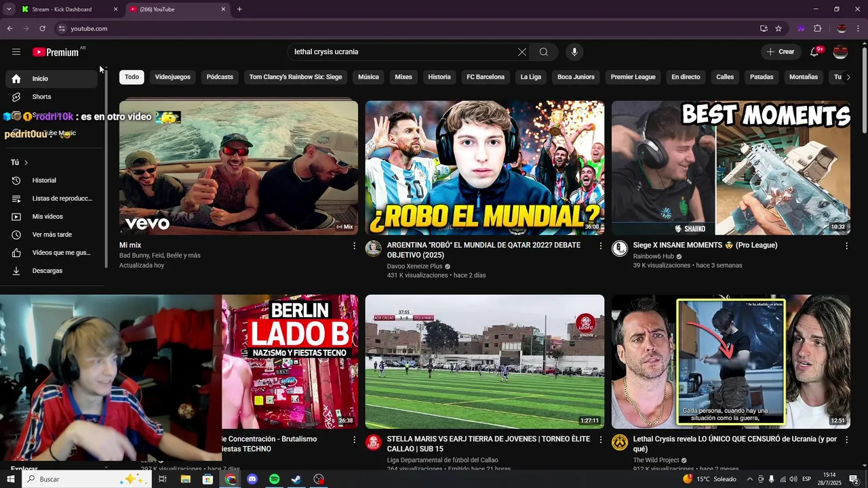Open the Mi mix vevo thumbnail
The image size is (868, 488).
point(239,168)
